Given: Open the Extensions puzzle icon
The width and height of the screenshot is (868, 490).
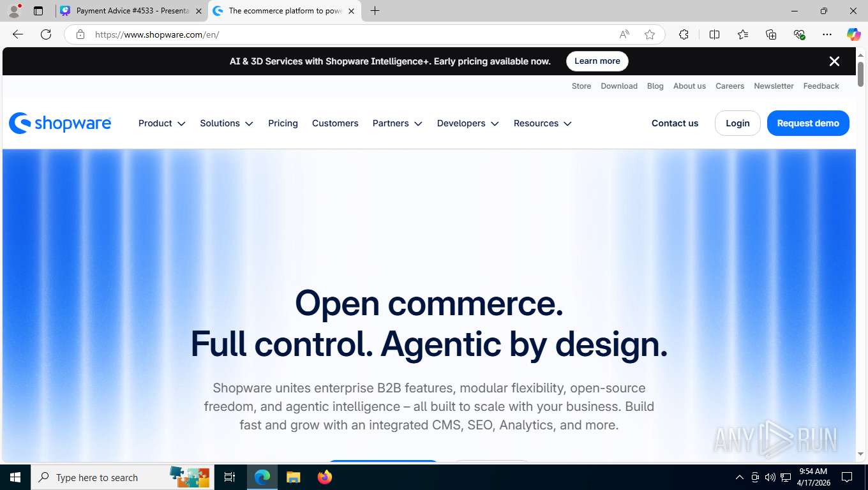Looking at the screenshot, I should click(684, 34).
